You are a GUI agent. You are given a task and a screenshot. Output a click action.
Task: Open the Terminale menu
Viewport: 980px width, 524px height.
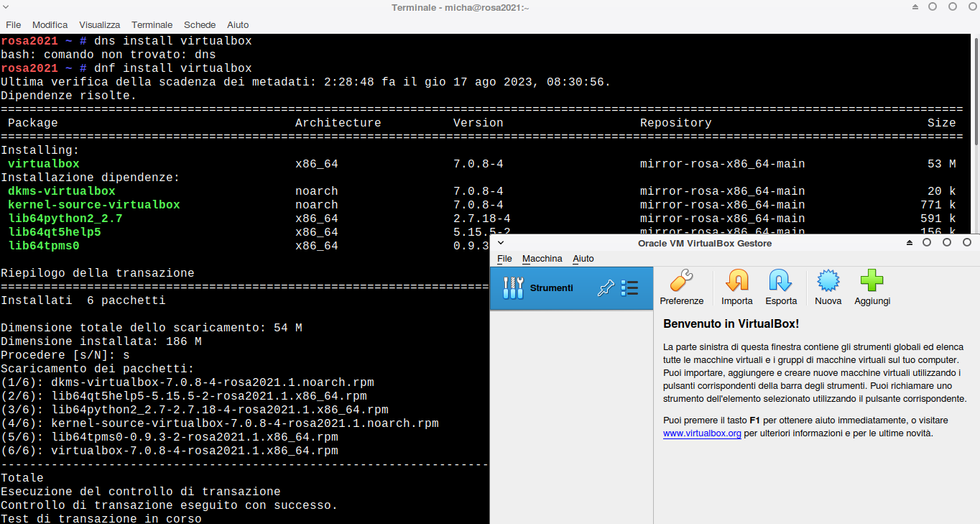[x=152, y=24]
